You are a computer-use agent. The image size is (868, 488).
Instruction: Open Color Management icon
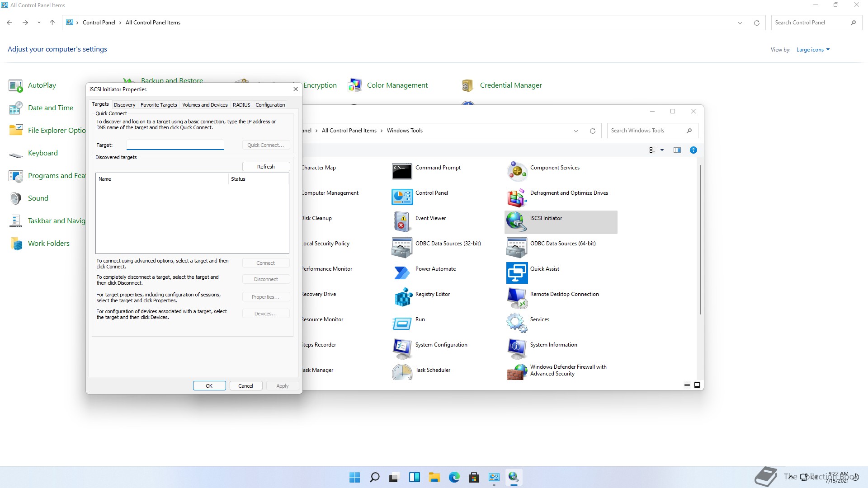pos(355,85)
